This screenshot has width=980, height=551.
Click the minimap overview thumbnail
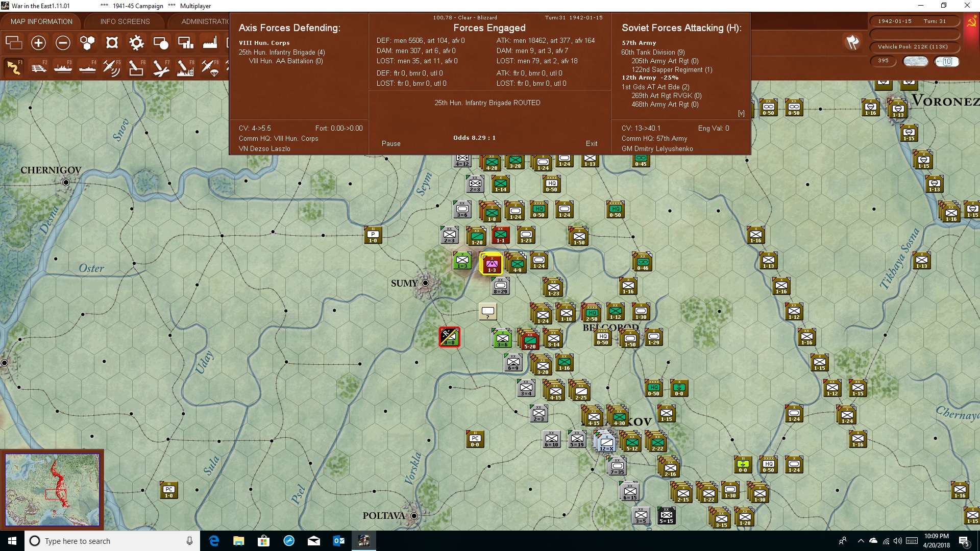click(52, 490)
